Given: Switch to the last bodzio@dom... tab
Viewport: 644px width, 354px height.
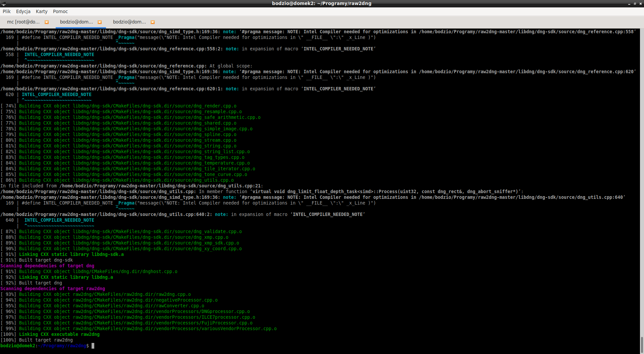Looking at the screenshot, I should click(x=129, y=22).
